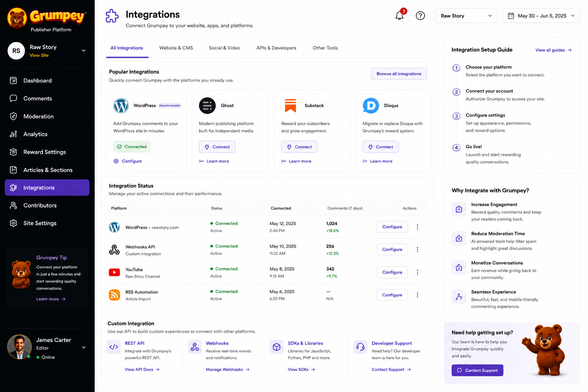Click the Analytics chart icon

tap(13, 134)
